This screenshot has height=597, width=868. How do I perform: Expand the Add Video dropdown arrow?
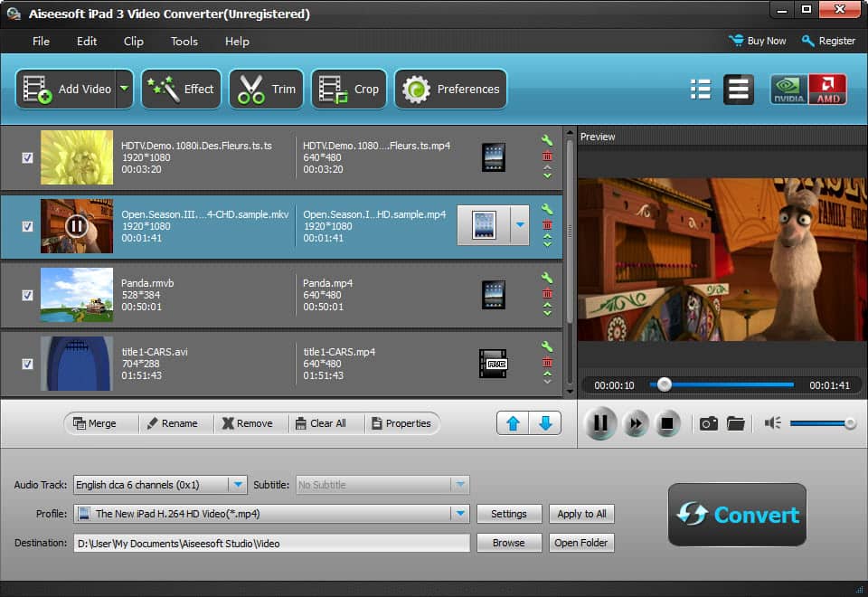tap(124, 89)
